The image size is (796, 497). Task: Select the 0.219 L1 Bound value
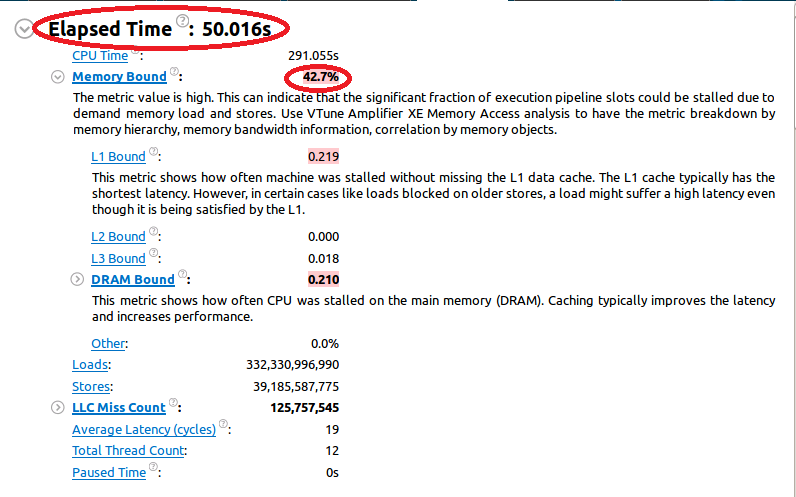[323, 156]
